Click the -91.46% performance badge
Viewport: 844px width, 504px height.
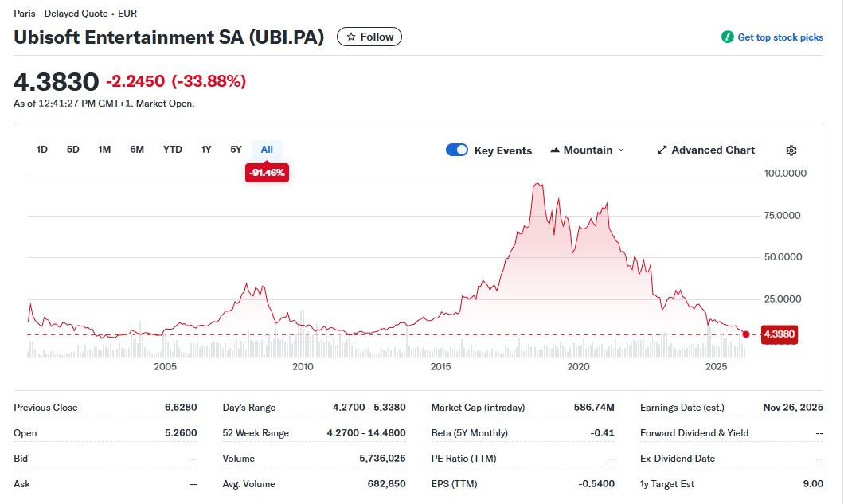point(267,173)
